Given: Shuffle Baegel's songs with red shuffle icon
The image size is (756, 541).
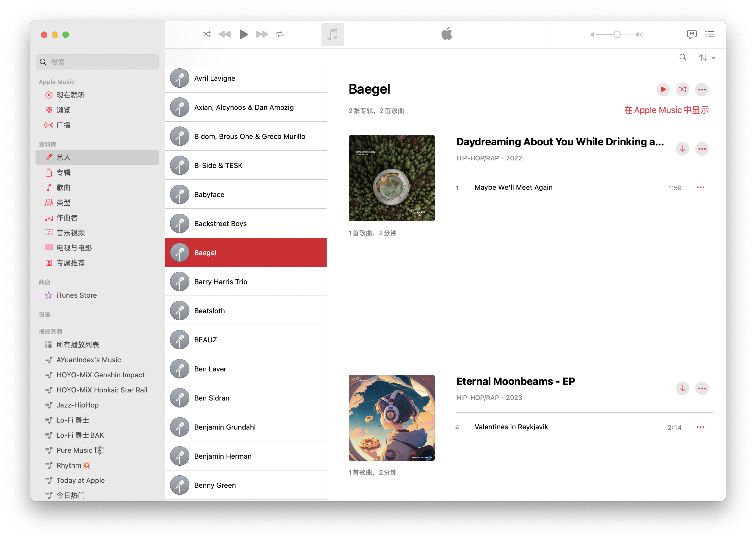Looking at the screenshot, I should pos(683,89).
